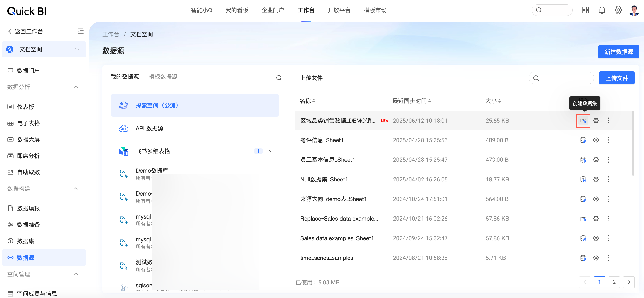
Task: Open settings gear for 考评信息_Sheet1
Action: click(596, 140)
